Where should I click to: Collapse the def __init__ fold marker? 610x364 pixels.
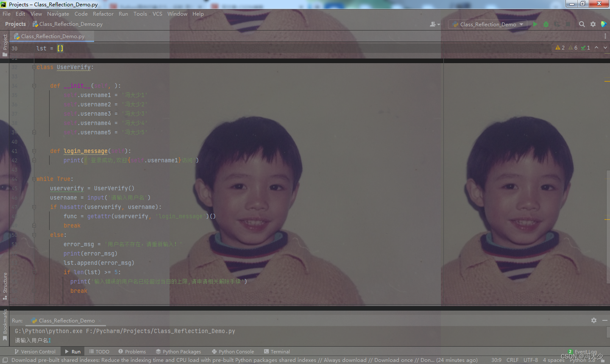coord(34,86)
